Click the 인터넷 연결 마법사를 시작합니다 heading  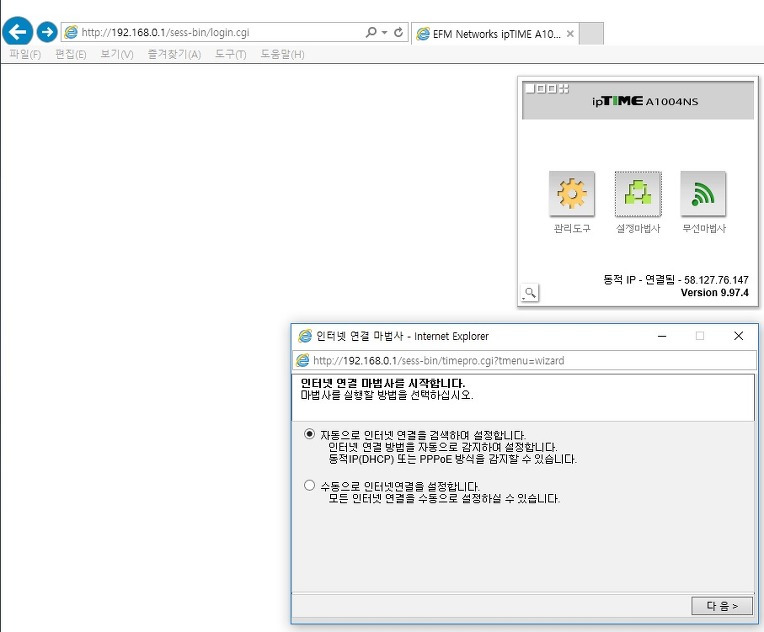click(383, 383)
